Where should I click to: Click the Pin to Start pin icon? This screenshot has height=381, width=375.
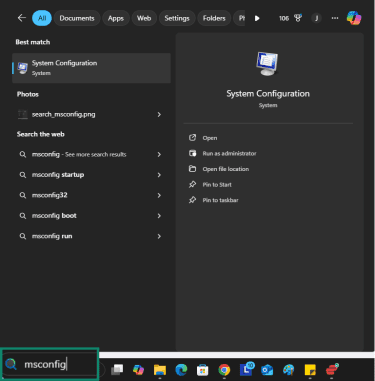[x=192, y=184]
